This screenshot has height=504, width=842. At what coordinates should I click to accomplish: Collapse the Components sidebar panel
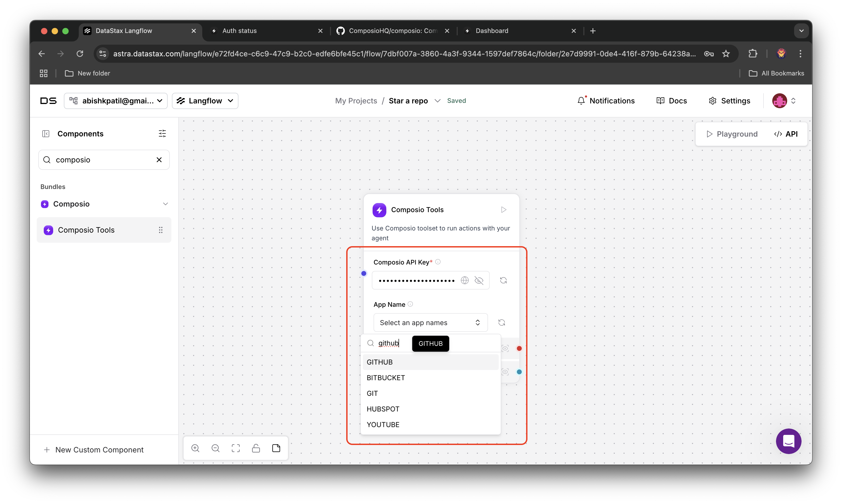[x=46, y=133]
